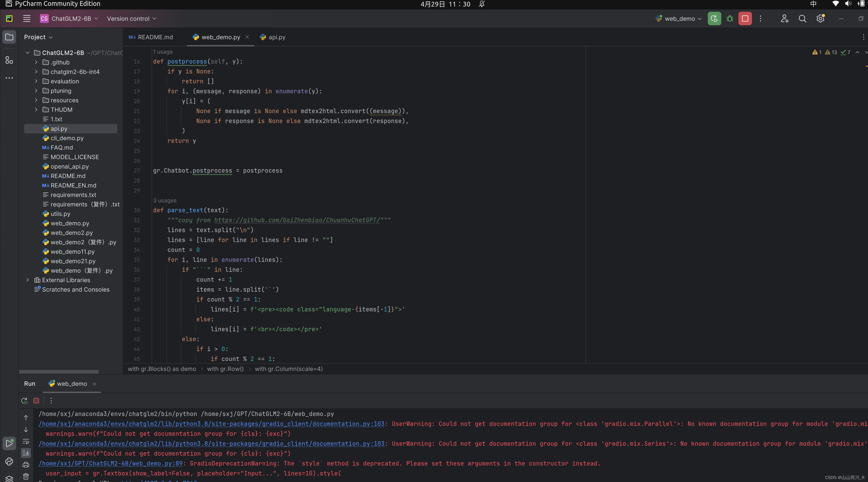
Task: Open the web_demo run configuration dropdown
Action: click(679, 18)
